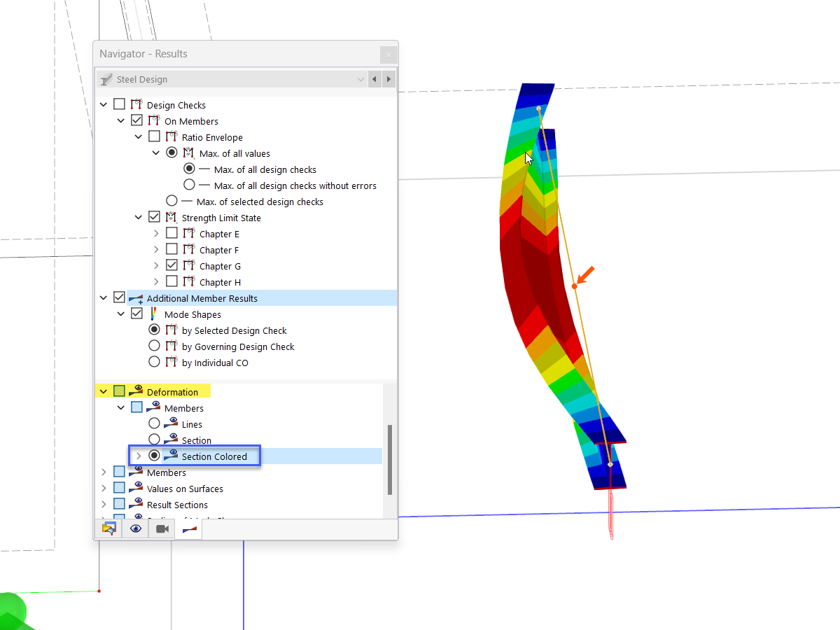This screenshot has width=840, height=630.
Task: Click the forward arrow beside Steel Design
Action: [x=388, y=79]
